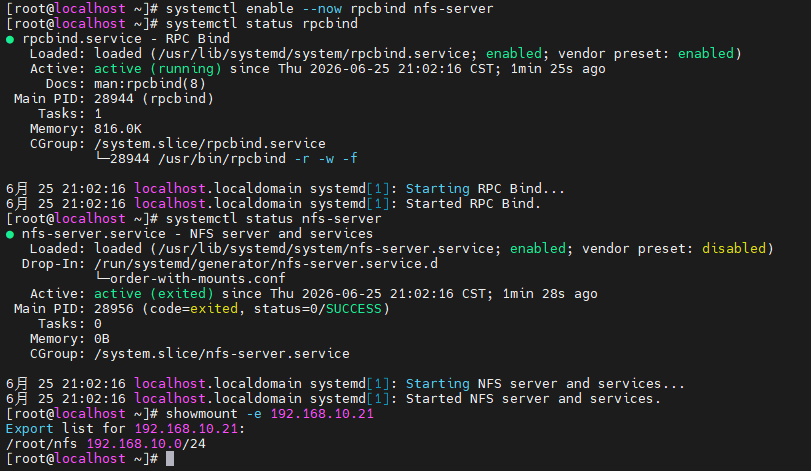Image resolution: width=811 pixels, height=471 pixels.
Task: Click 'Starting RPC Bind...' log entry
Action: [x=485, y=189]
